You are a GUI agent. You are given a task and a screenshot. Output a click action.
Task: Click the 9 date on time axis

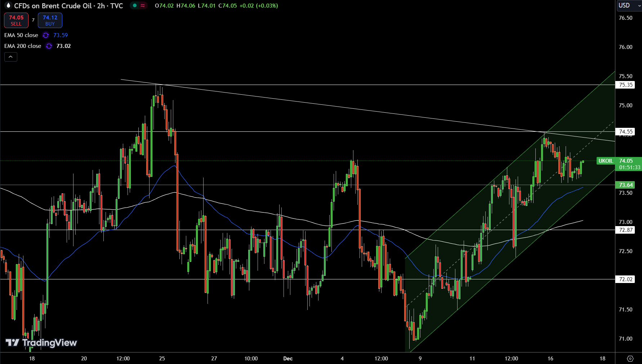pyautogui.click(x=420, y=359)
